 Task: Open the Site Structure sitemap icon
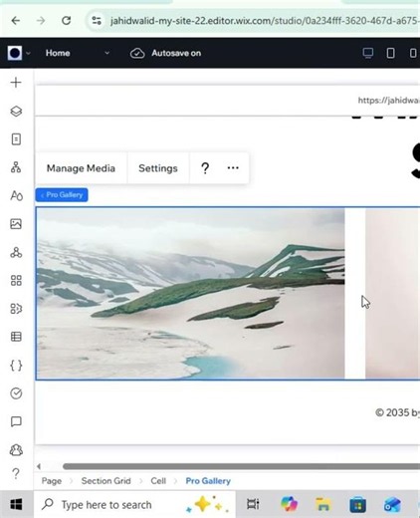pyautogui.click(x=16, y=167)
